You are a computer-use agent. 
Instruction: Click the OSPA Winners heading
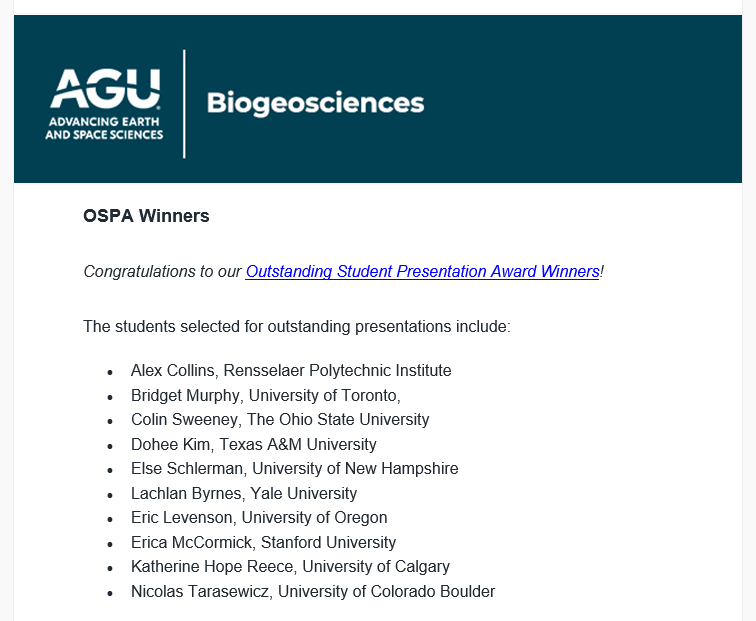coord(146,216)
